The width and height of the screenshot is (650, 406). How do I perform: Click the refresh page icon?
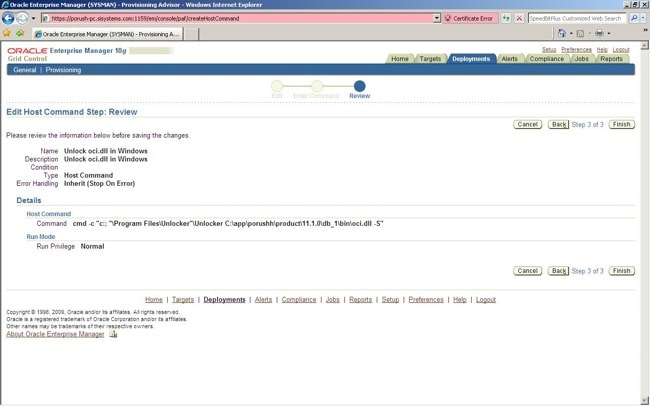point(506,18)
